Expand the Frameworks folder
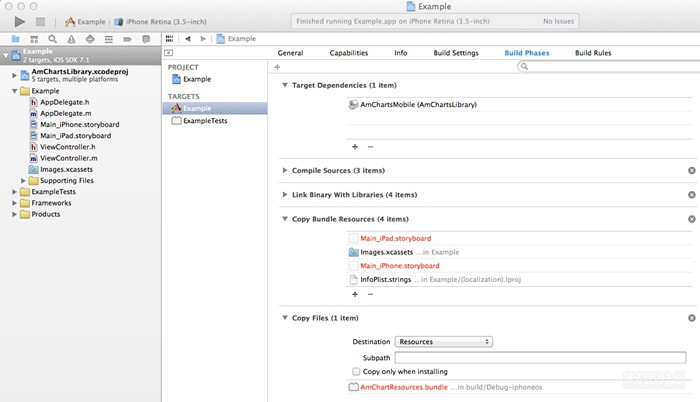Viewport: 700px width, 402px height. coord(14,203)
